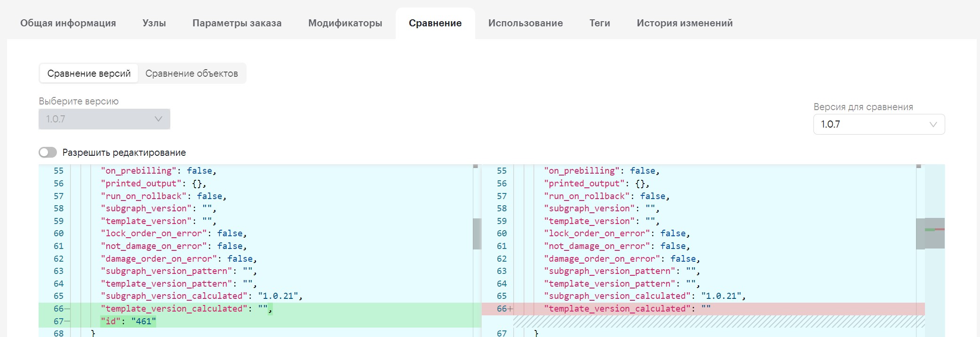Click the left editor vertical scrollbar thumb
This screenshot has height=337, width=980.
477,233
